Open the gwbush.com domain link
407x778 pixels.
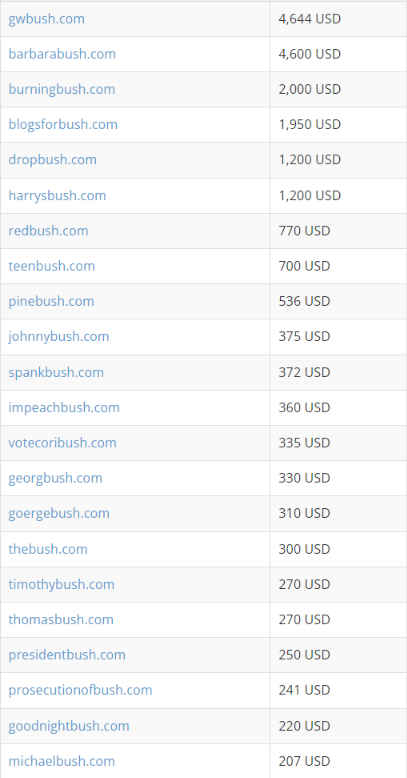coord(46,19)
